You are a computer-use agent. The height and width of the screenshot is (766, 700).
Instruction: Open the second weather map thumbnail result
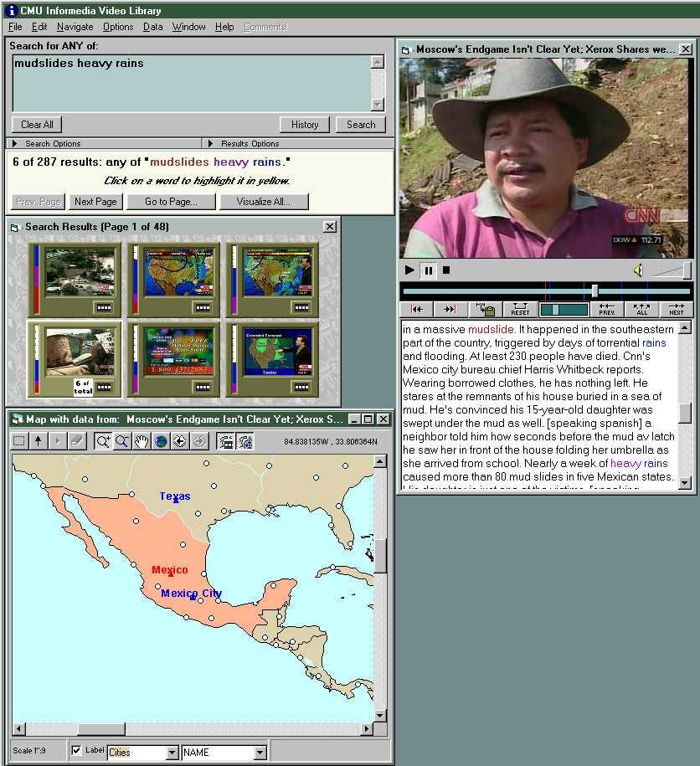point(179,272)
